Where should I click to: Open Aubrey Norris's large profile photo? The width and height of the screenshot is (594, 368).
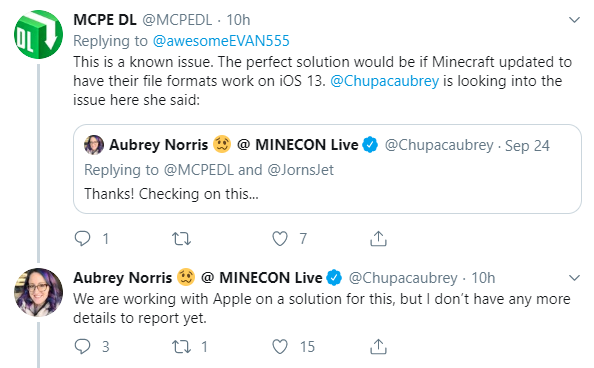pos(38,292)
